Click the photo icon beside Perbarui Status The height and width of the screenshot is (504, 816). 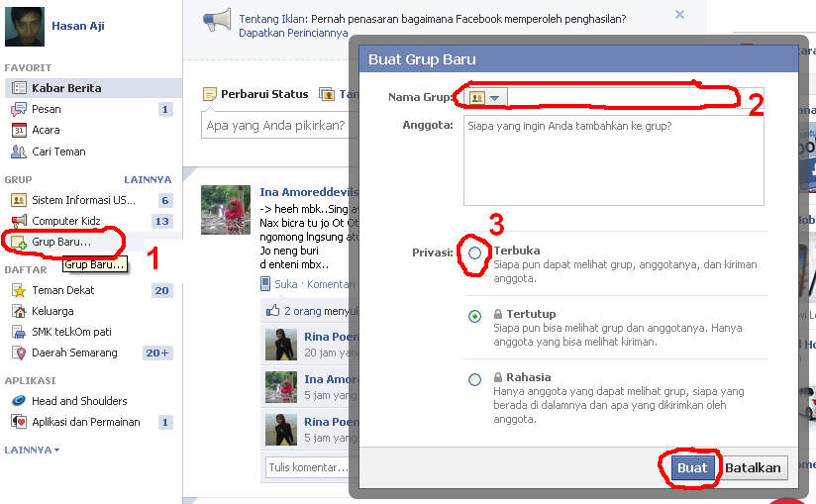click(x=327, y=94)
